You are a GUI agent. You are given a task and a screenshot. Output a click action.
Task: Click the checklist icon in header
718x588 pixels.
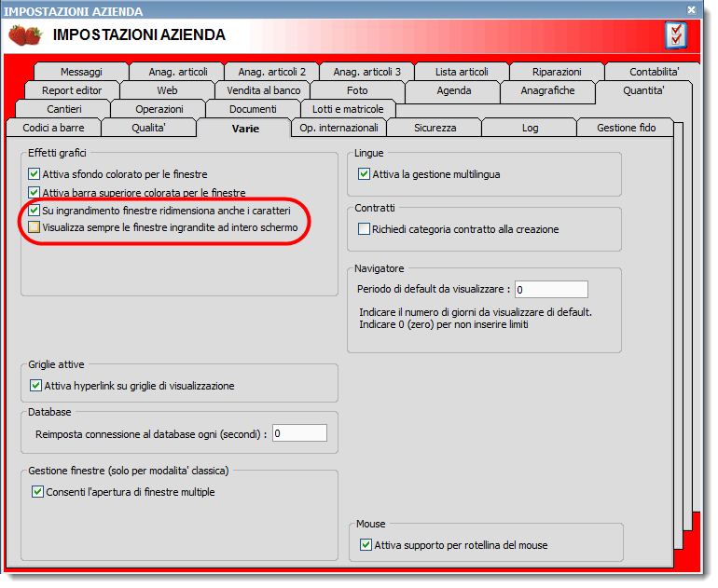click(x=676, y=35)
